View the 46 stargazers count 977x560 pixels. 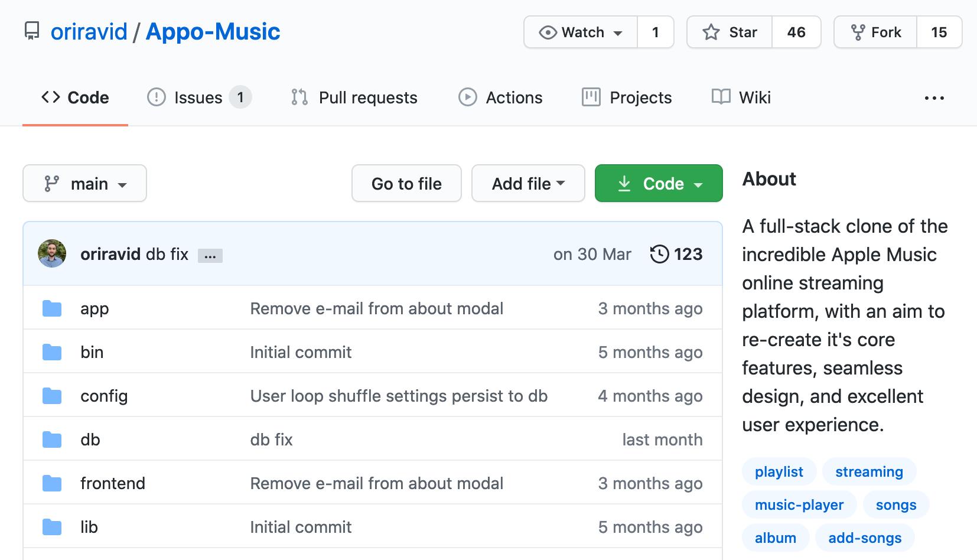tap(796, 32)
